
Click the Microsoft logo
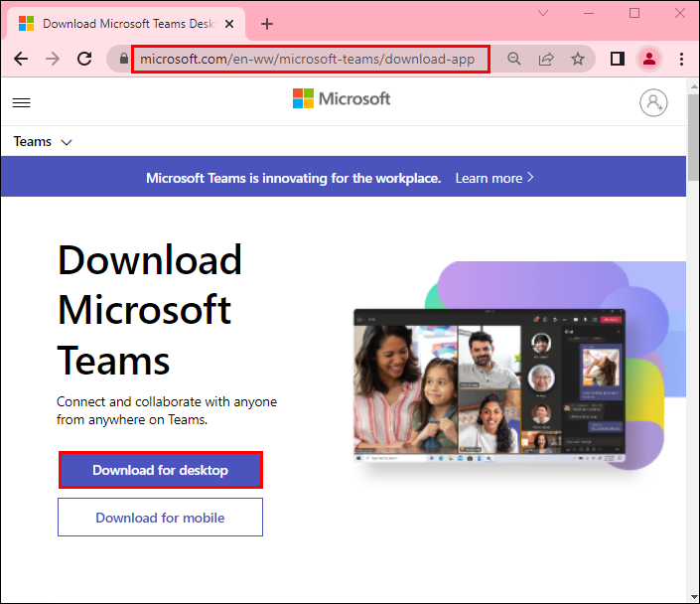tap(342, 98)
